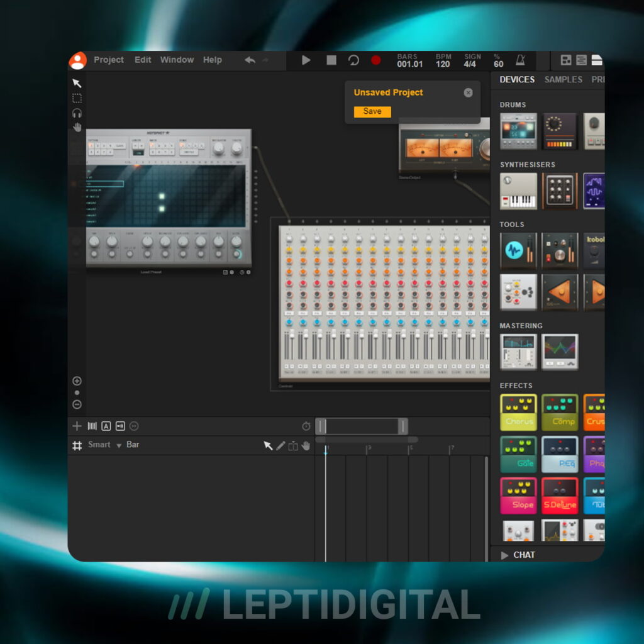Screen dimensions: 644x644
Task: Zoom in with the plus icon
Action: coord(77,380)
